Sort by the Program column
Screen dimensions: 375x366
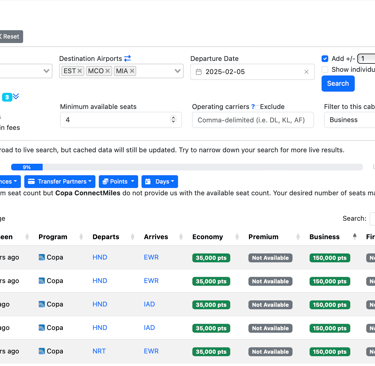click(61, 237)
